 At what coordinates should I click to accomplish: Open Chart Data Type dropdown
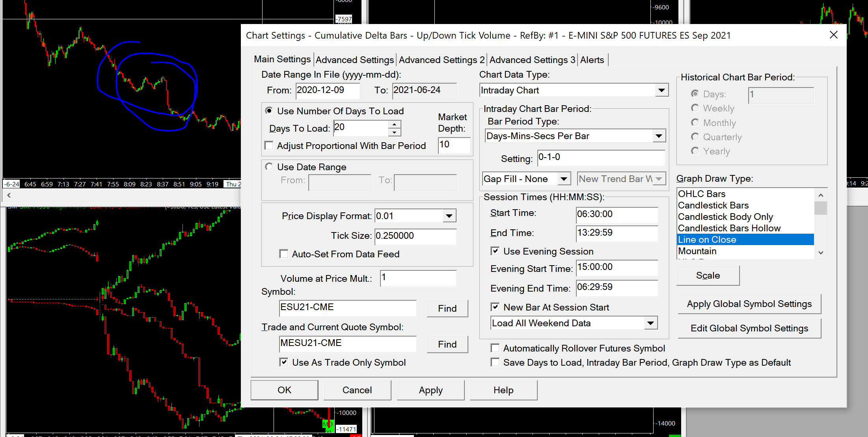tap(661, 90)
